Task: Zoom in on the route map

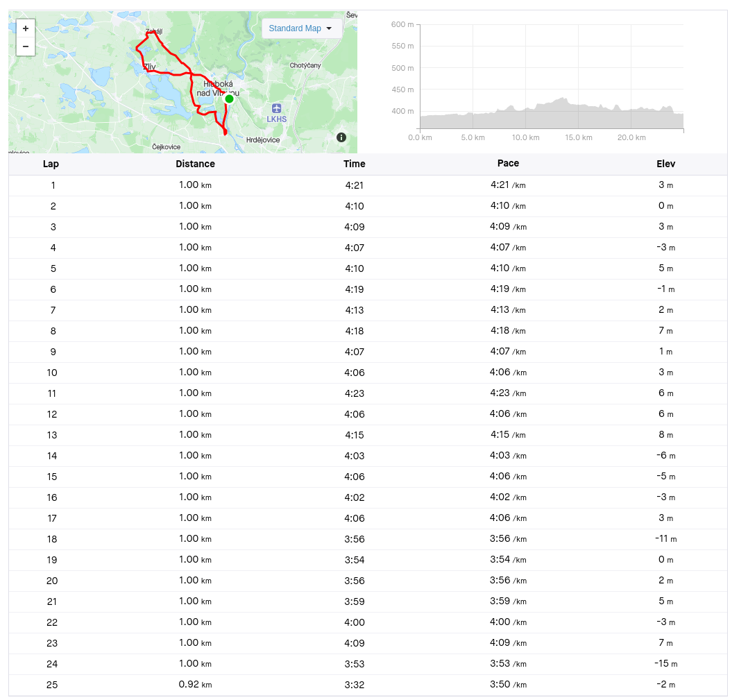Action: [x=26, y=28]
